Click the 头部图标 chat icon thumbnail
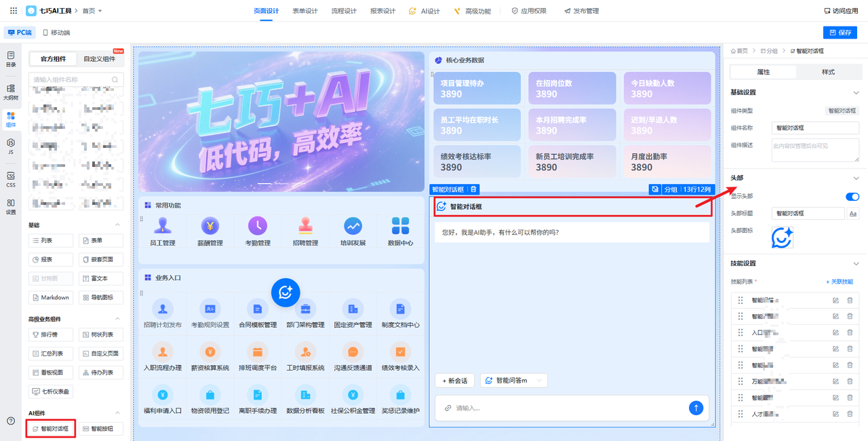 coord(782,237)
